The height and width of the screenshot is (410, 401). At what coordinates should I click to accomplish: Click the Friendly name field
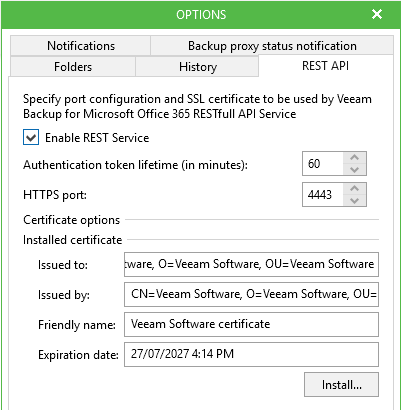[251, 324]
